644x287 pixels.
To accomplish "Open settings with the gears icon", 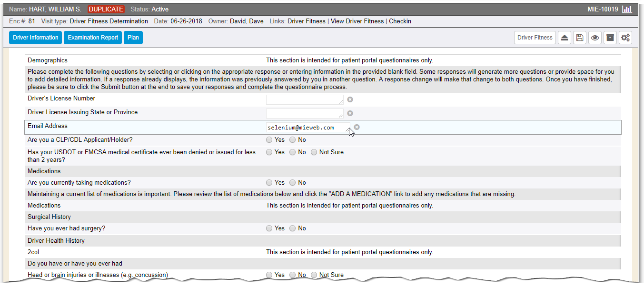I will 625,38.
